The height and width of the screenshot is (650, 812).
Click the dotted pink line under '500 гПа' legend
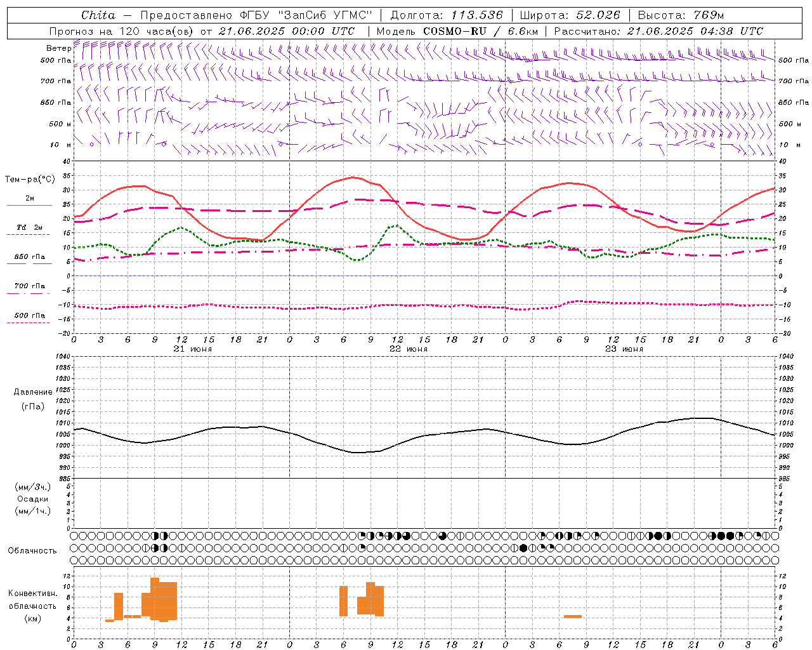28,322
